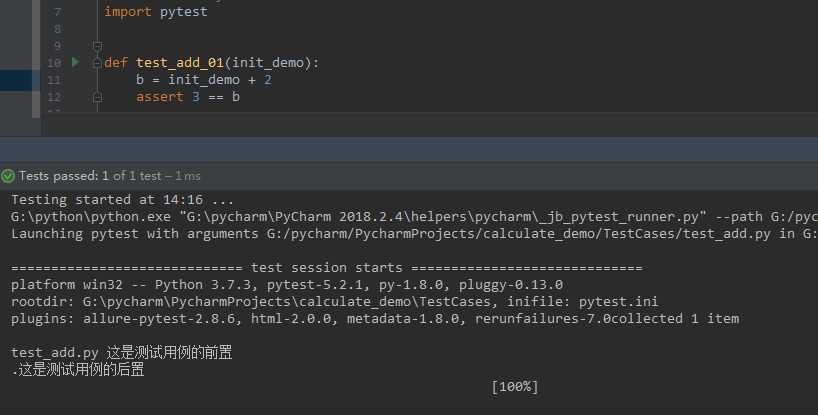The image size is (818, 415).
Task: Click the blue divider above test results
Action: click(409, 149)
